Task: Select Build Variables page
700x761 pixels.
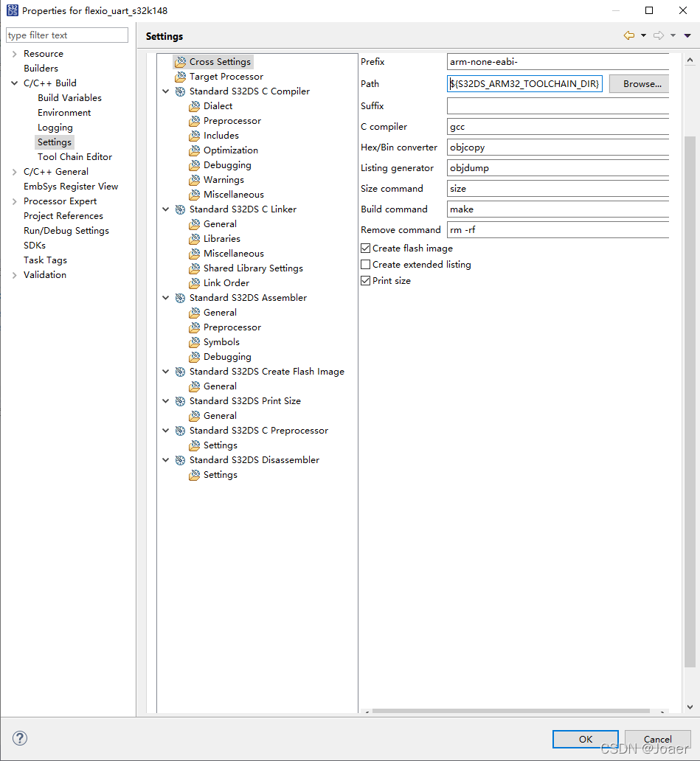Action: pyautogui.click(x=70, y=98)
